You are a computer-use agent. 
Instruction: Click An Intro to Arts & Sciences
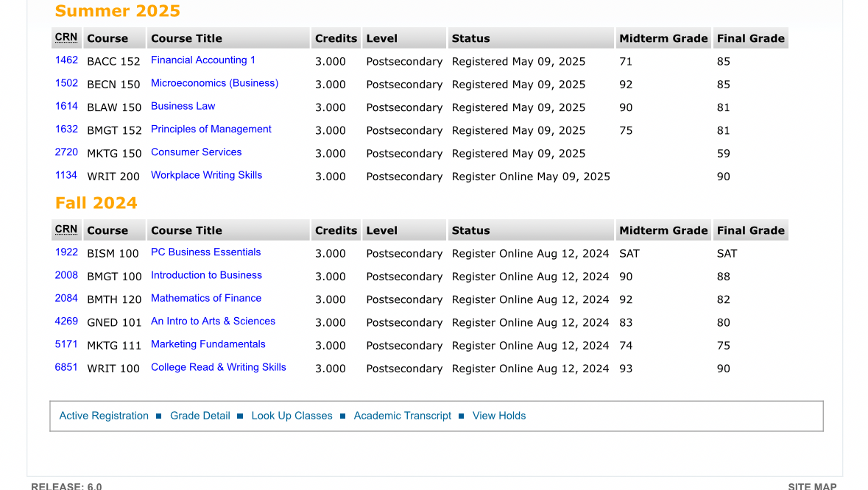click(213, 322)
